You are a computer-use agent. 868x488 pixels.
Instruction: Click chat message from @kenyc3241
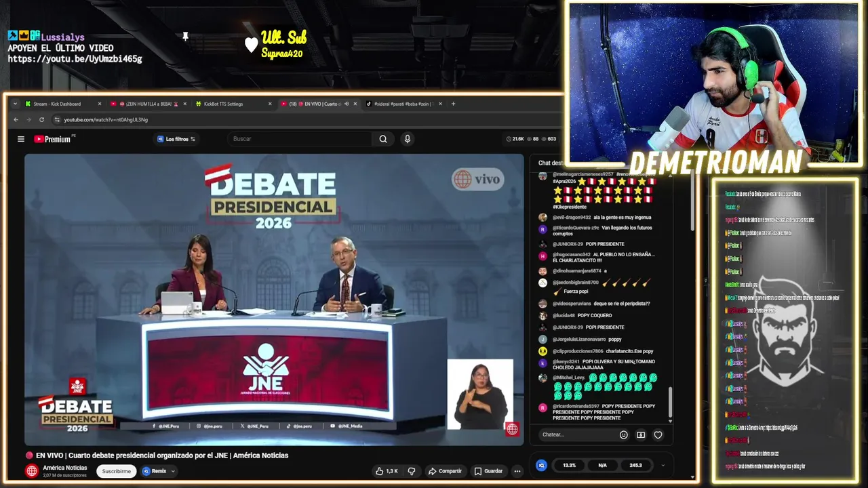click(x=597, y=365)
